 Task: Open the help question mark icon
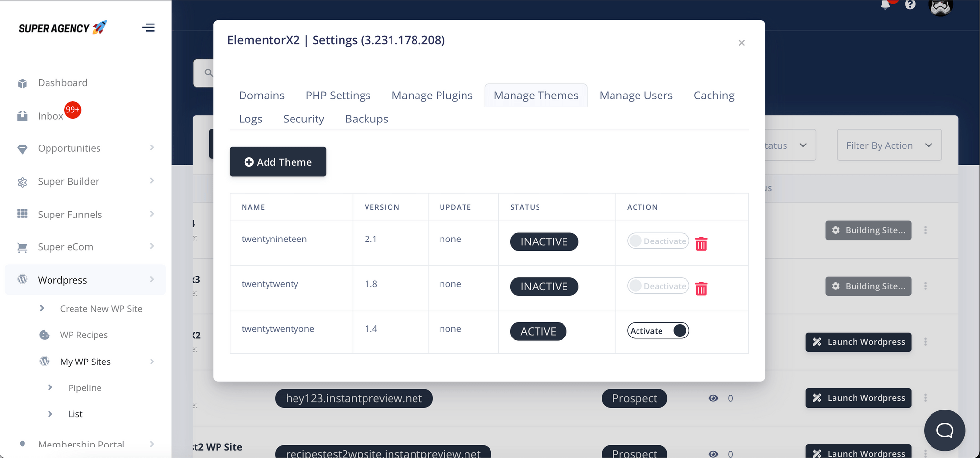[x=910, y=5]
